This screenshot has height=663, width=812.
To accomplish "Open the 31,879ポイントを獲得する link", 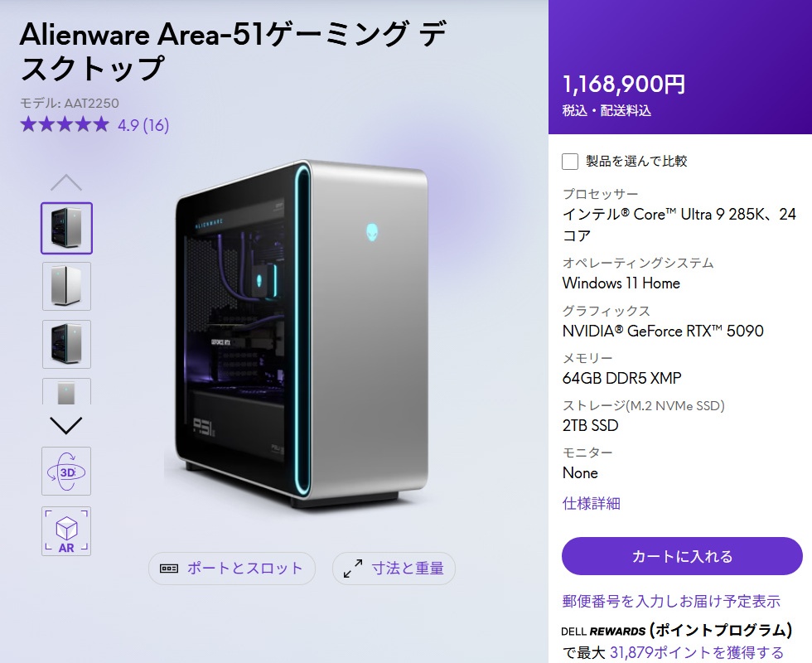I will (697, 652).
